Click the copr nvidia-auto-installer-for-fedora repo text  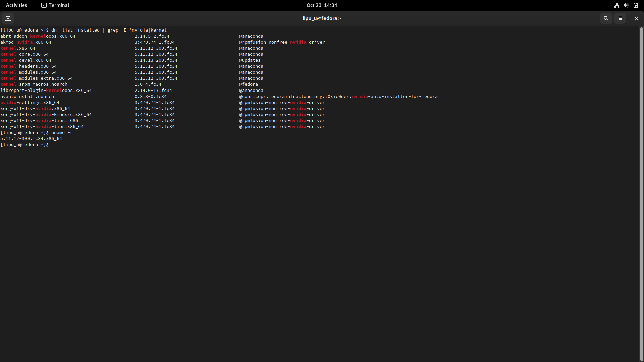click(338, 97)
